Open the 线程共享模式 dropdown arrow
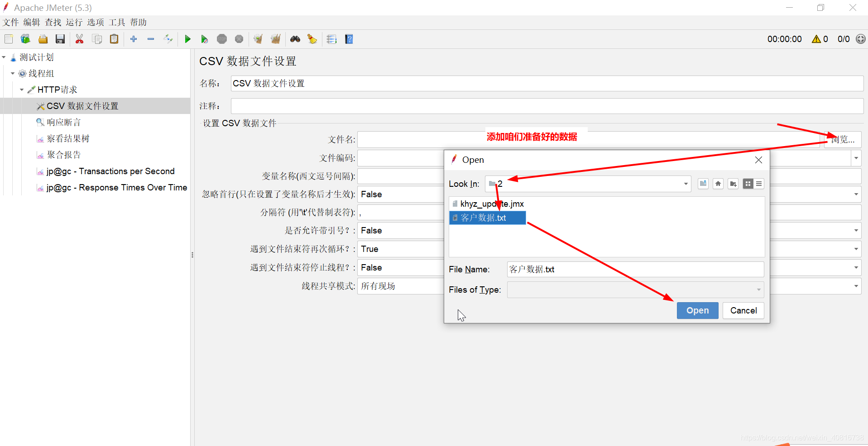Viewport: 868px width, 446px height. pos(856,286)
